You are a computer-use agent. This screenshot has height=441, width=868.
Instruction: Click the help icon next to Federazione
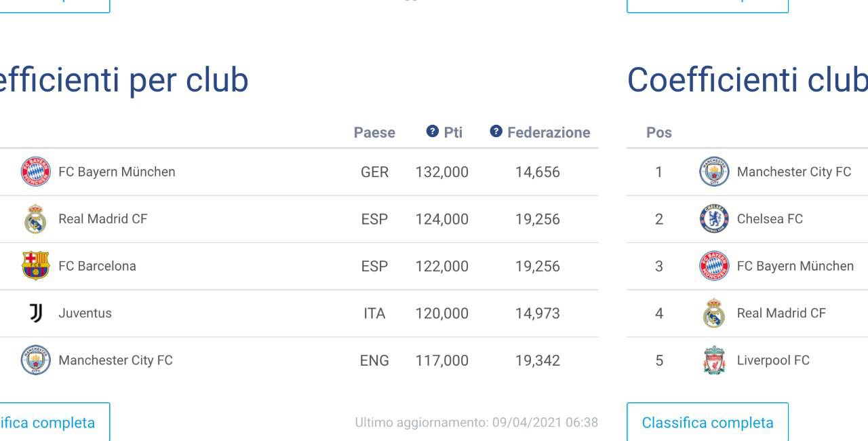[496, 132]
